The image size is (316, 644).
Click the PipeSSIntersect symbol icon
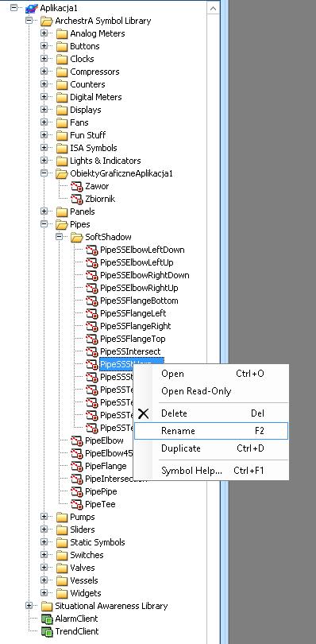[x=92, y=351]
